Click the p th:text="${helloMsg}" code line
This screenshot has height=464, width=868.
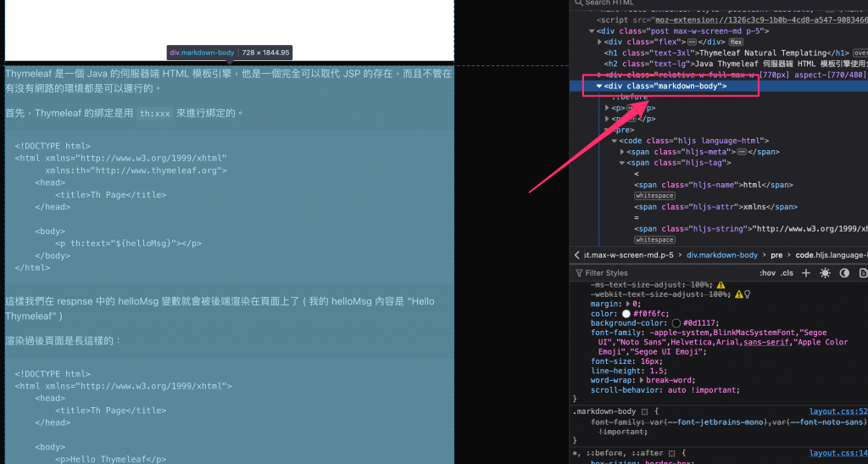tap(129, 243)
